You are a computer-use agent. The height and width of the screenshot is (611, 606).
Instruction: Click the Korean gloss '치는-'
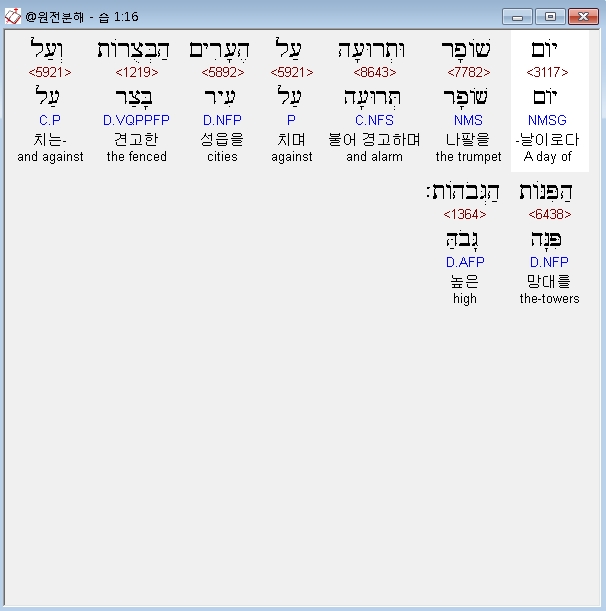pos(50,140)
